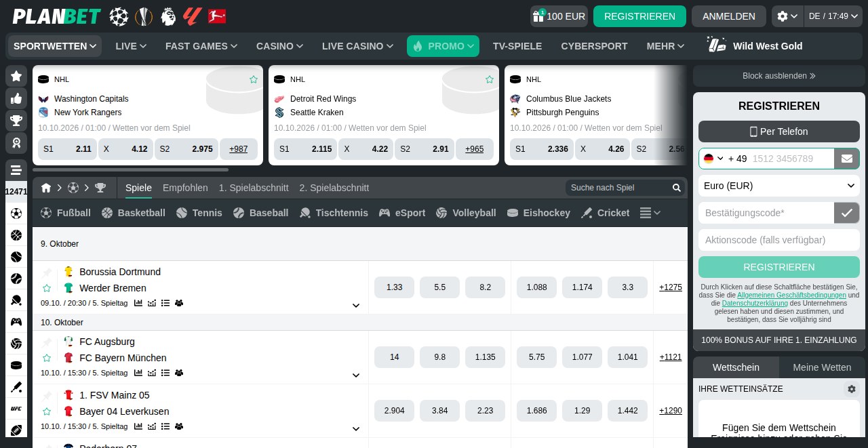
Task: Bet 1.33 odds on Borussia Dortmund
Action: 394,287
